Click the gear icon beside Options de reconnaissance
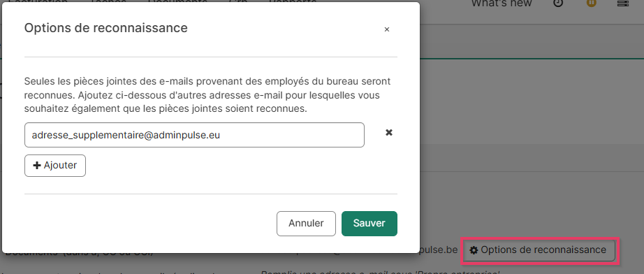This screenshot has height=274, width=644. (x=474, y=250)
